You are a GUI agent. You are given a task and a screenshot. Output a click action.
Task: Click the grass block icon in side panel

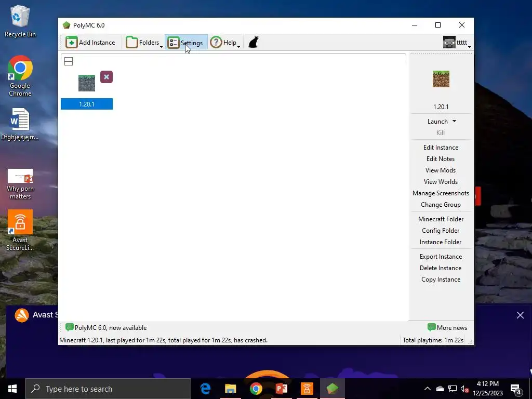point(441,79)
